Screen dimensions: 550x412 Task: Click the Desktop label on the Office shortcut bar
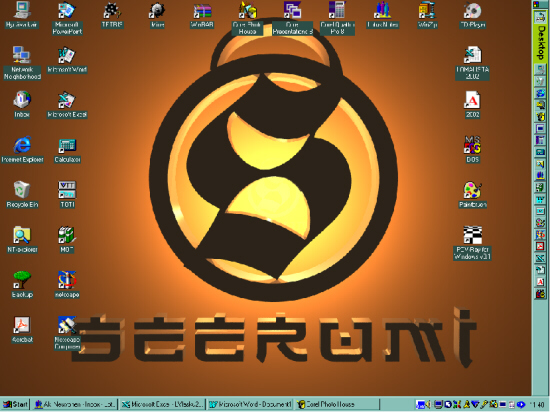540,42
